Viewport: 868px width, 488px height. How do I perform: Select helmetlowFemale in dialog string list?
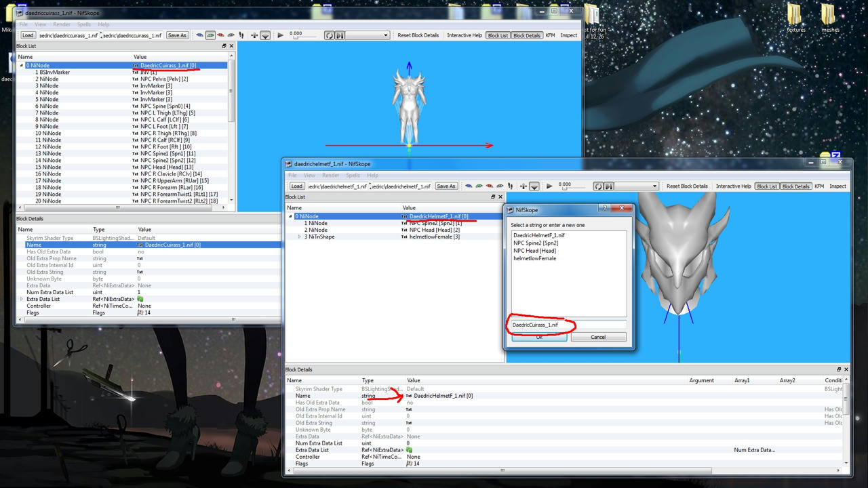click(534, 258)
